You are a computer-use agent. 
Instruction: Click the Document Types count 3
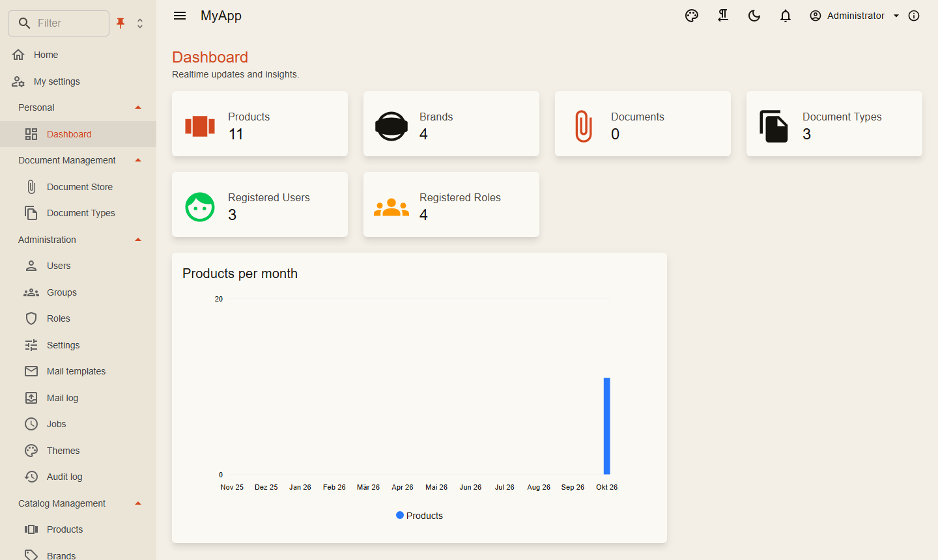(x=806, y=134)
